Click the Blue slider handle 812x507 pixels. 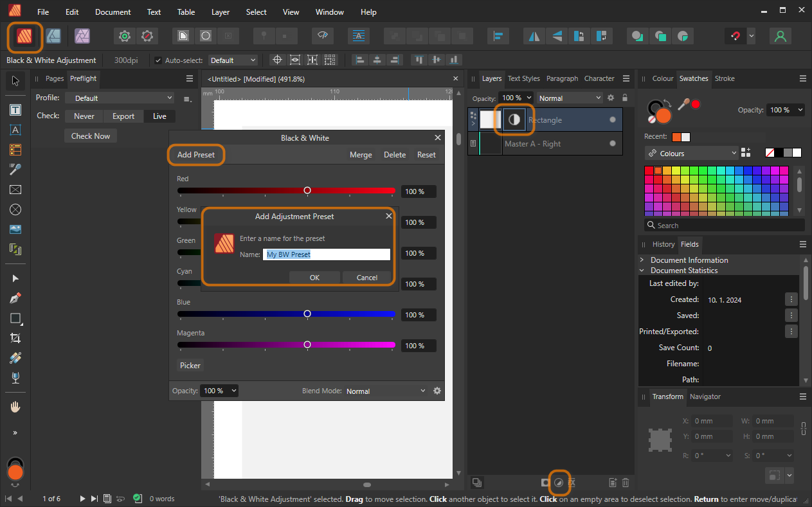coord(307,314)
